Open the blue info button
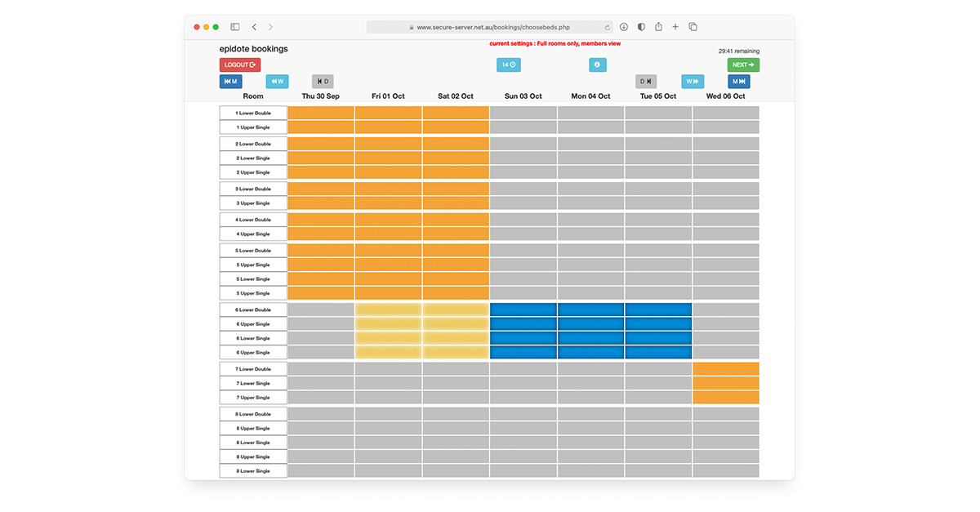This screenshot has height=512, width=980. [x=597, y=65]
